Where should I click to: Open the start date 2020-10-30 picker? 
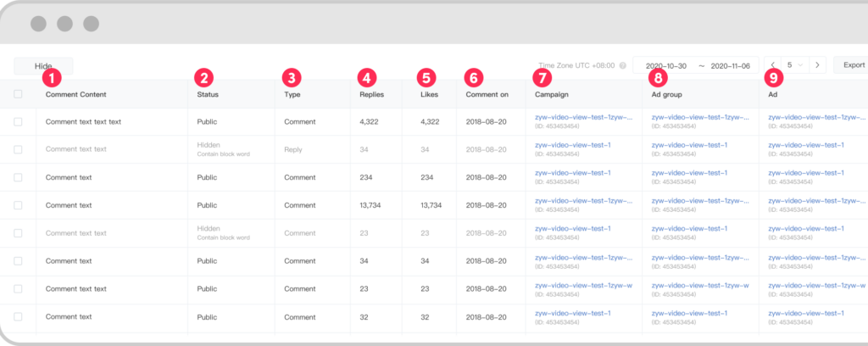[x=665, y=65]
